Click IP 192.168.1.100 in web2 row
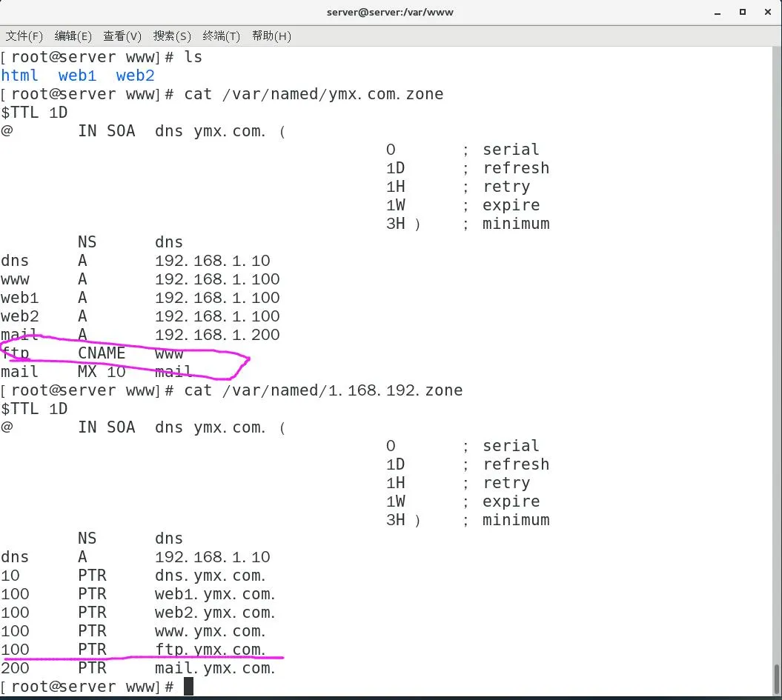 click(x=217, y=316)
